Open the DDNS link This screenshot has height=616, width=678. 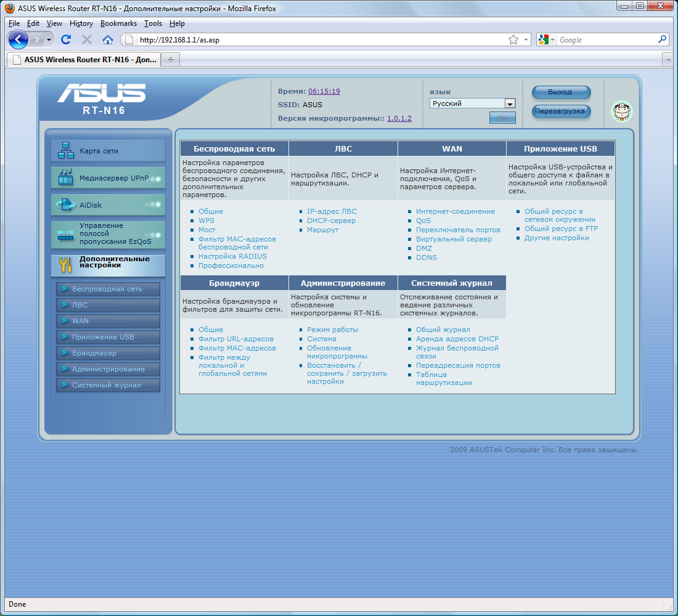pos(427,257)
